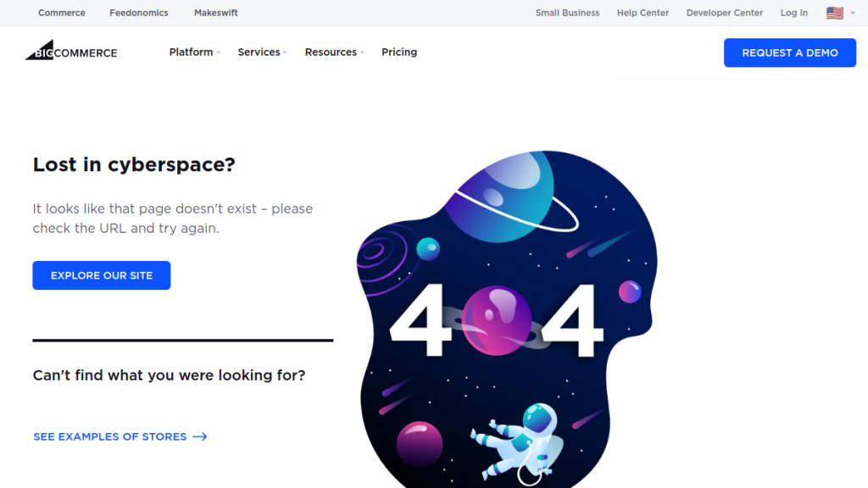Click the large ringed planet illustration

500,195
